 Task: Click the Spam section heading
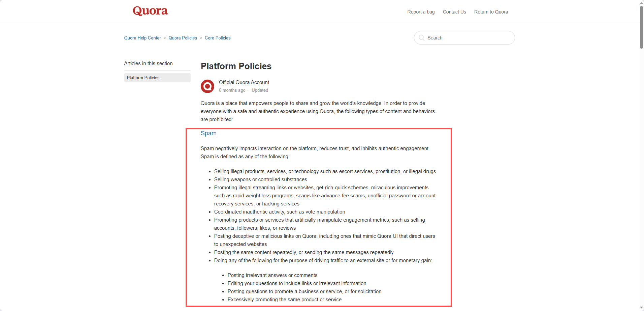click(x=208, y=133)
